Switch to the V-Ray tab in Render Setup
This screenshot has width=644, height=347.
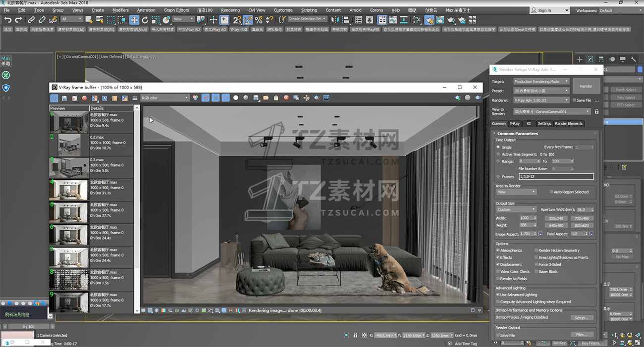pos(515,124)
